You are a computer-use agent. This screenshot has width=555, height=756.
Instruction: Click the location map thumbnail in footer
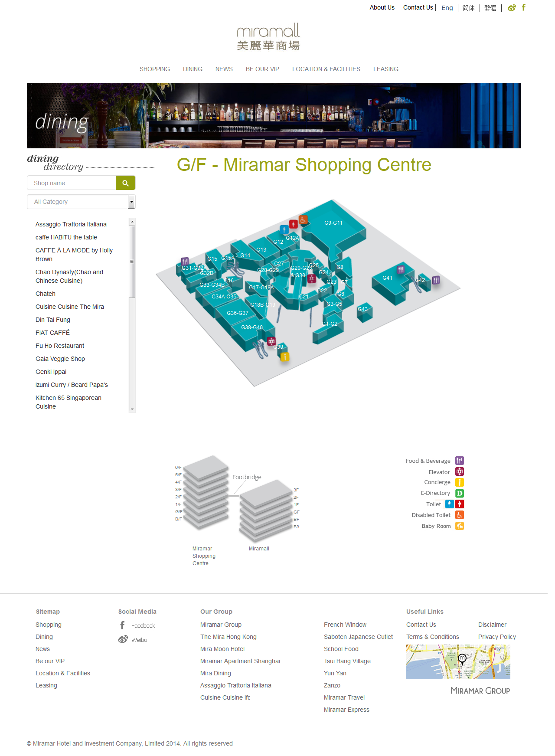coord(458,662)
